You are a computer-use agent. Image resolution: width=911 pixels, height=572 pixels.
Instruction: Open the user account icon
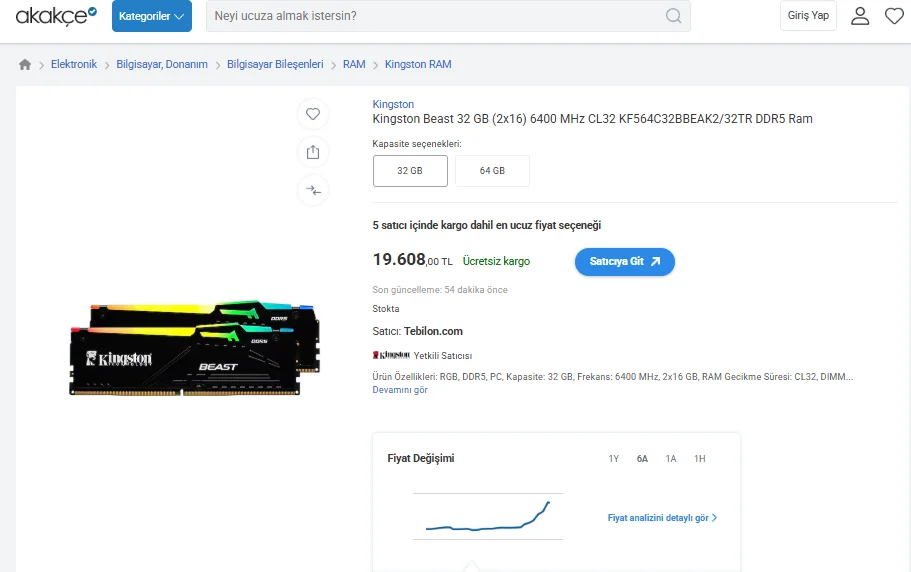[x=860, y=16]
